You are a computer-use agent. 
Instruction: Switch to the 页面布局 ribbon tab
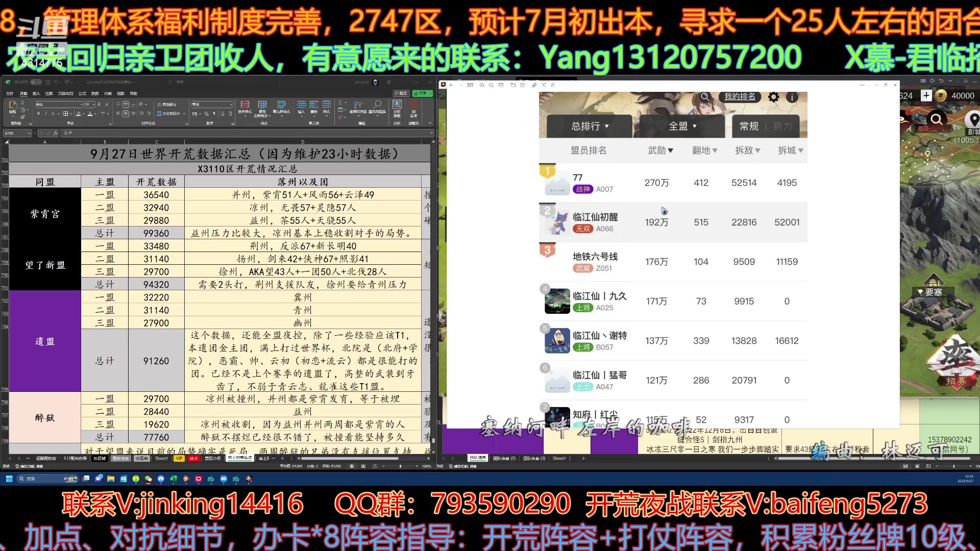(65, 94)
